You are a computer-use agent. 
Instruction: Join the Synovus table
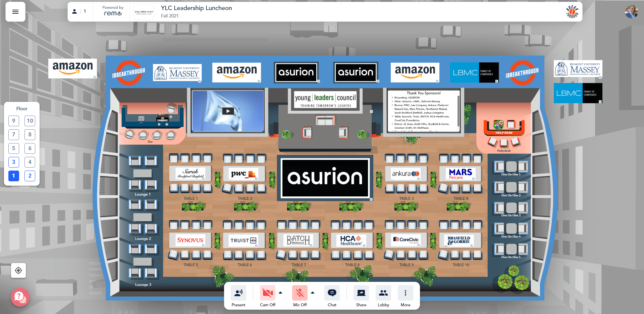(x=191, y=240)
